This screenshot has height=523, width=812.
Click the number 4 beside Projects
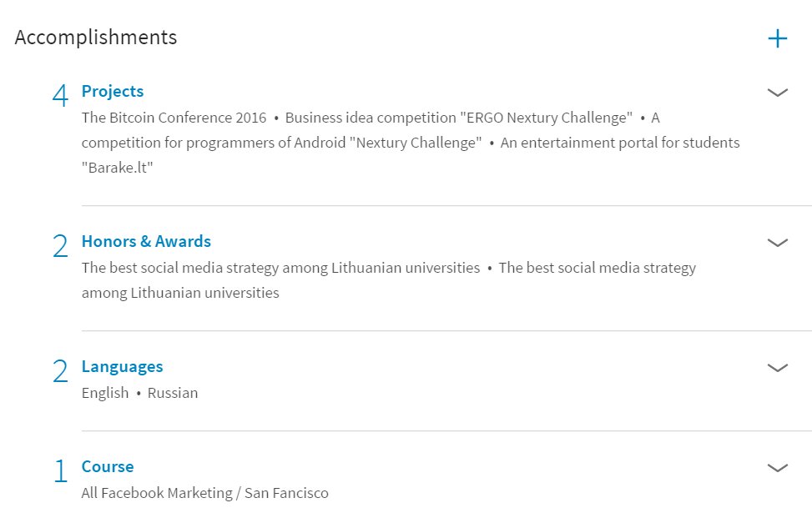(61, 95)
